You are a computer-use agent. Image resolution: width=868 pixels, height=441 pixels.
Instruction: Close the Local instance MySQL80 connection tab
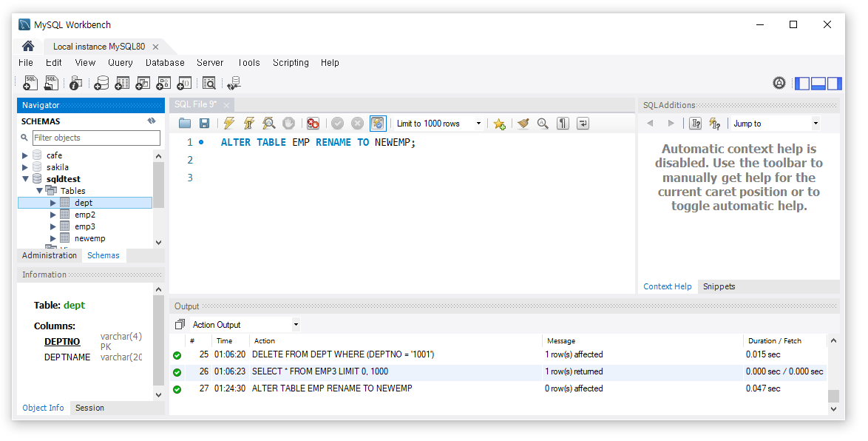click(155, 47)
